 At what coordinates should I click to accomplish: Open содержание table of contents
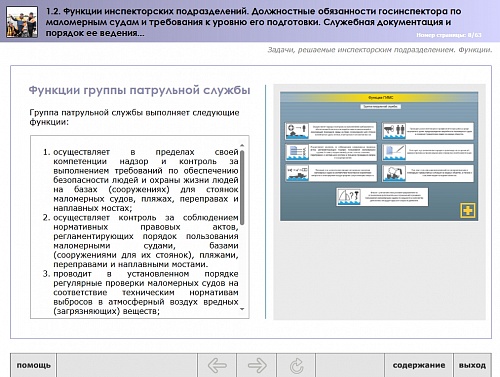tap(419, 365)
